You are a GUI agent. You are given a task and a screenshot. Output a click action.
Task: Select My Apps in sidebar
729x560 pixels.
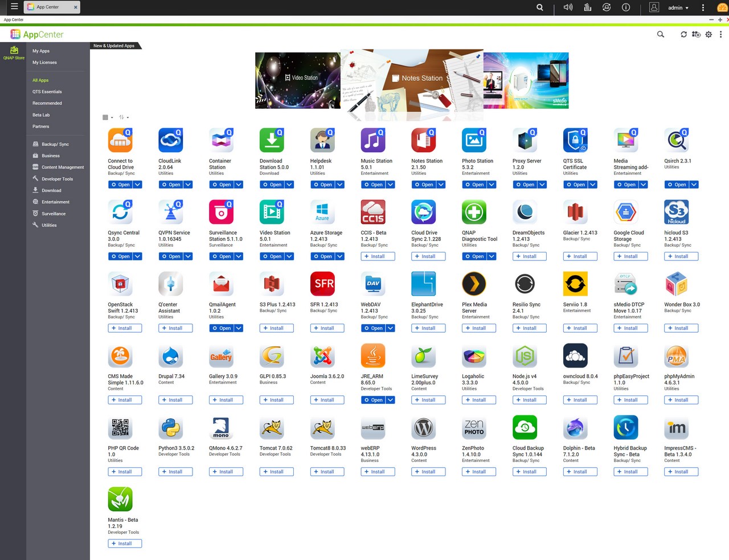pos(41,51)
